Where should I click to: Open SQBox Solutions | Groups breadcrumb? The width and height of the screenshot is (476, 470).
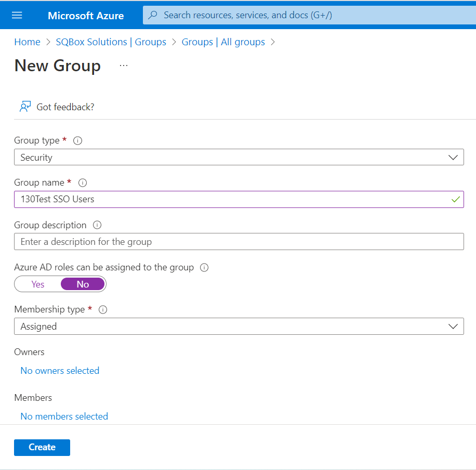click(111, 42)
